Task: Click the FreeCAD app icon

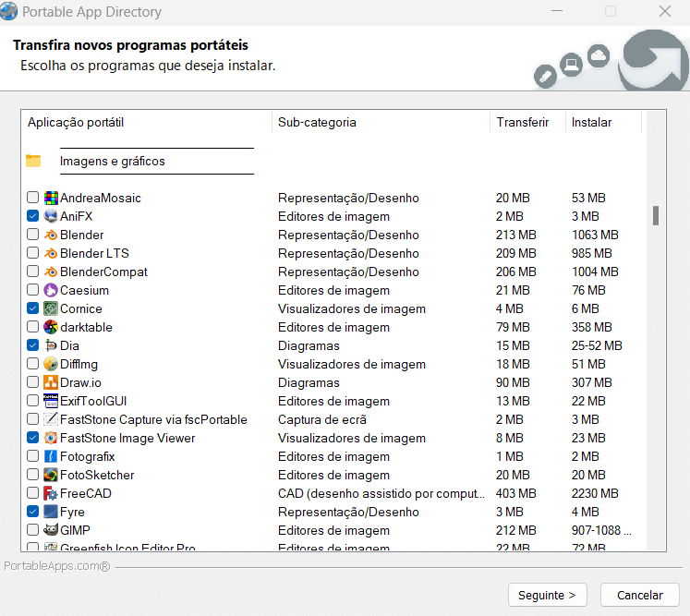Action: pos(51,494)
